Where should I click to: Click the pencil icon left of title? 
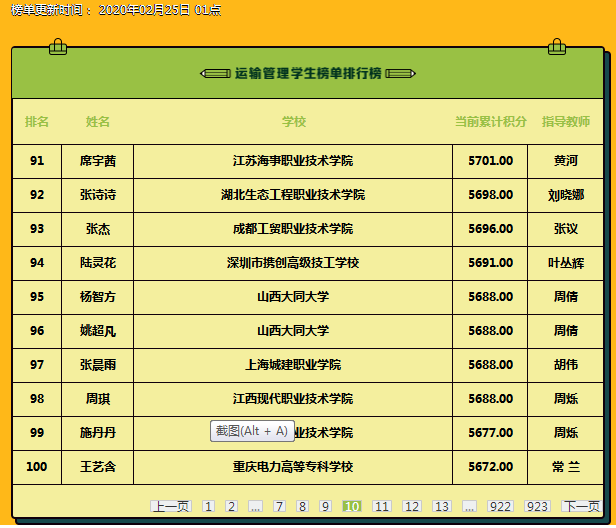tap(215, 73)
